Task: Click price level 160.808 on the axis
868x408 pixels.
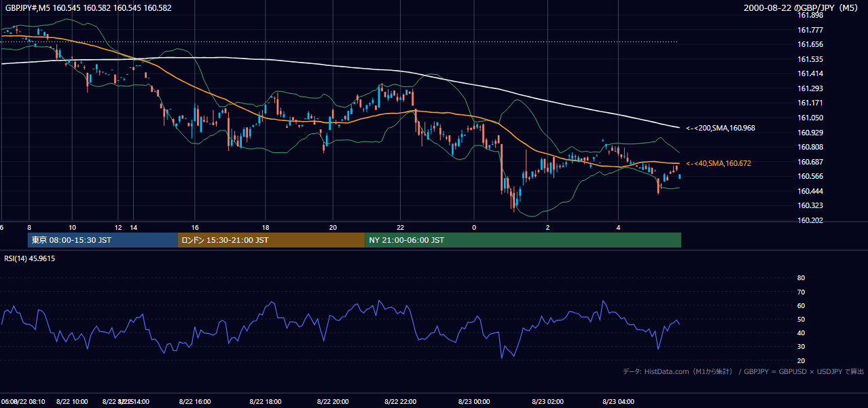Action: click(x=810, y=147)
